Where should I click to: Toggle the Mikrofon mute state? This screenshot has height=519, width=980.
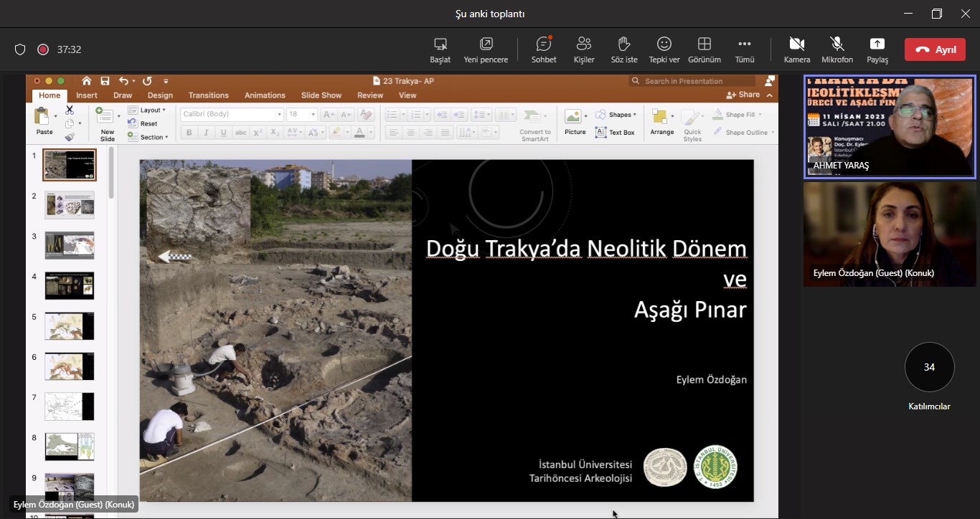837,49
